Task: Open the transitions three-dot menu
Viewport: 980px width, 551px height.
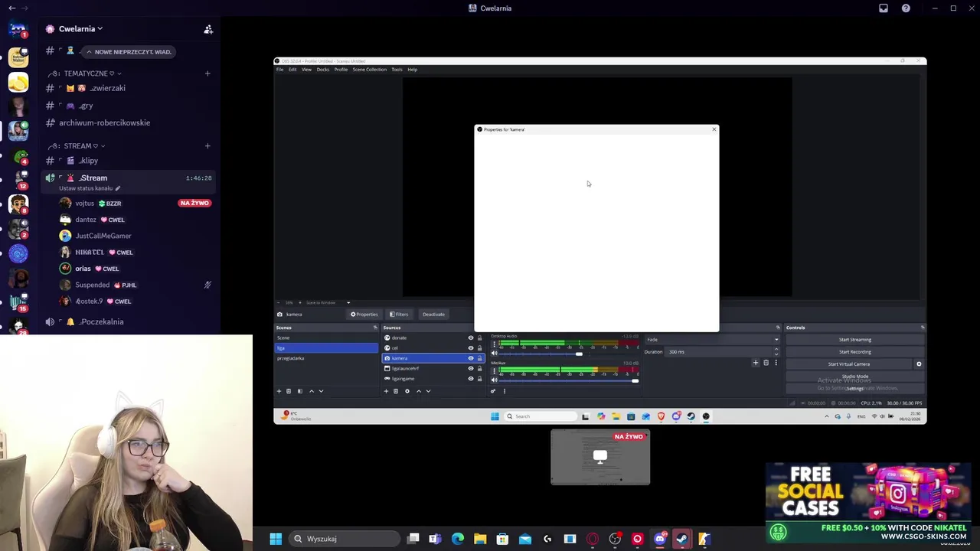Action: (x=776, y=363)
